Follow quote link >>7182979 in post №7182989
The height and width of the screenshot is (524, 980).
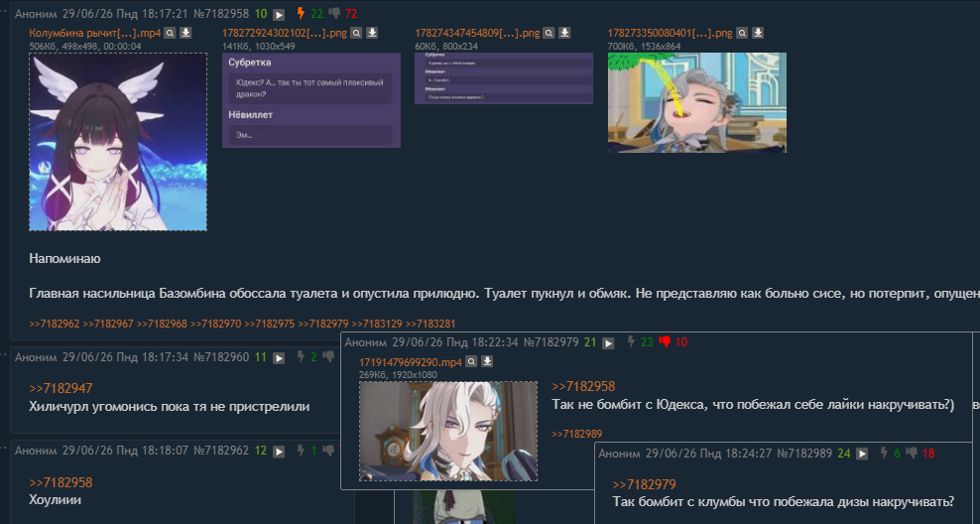click(644, 484)
